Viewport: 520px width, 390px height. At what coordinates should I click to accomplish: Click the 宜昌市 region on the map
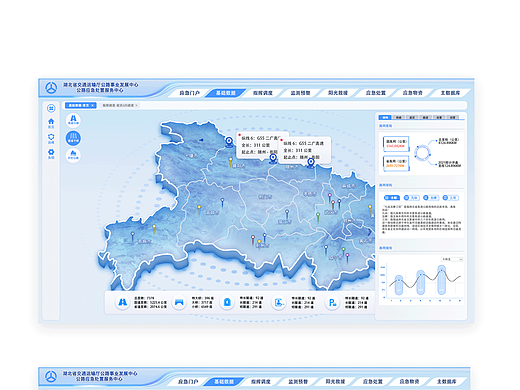coord(212,212)
